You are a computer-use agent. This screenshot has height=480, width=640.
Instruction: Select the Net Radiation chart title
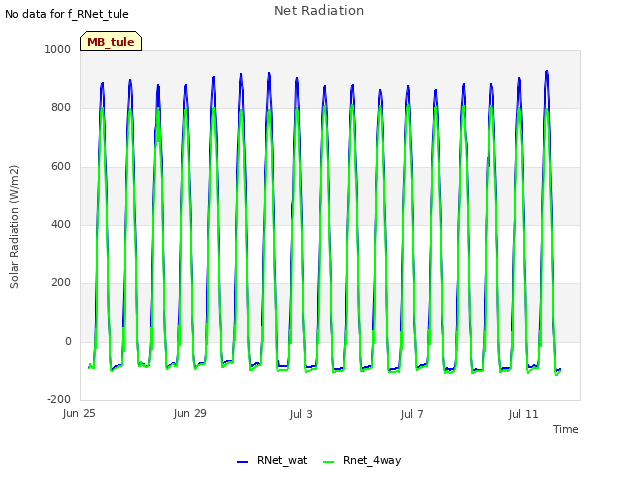[319, 11]
